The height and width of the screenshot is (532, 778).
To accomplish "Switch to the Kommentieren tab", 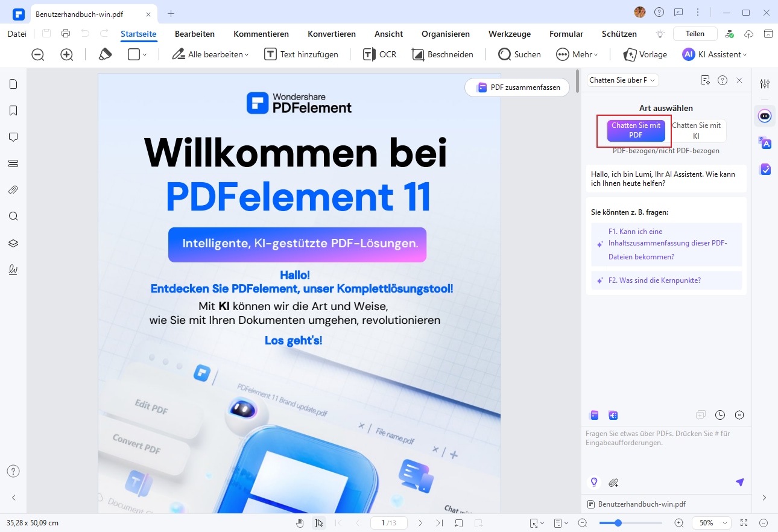I will tap(261, 34).
